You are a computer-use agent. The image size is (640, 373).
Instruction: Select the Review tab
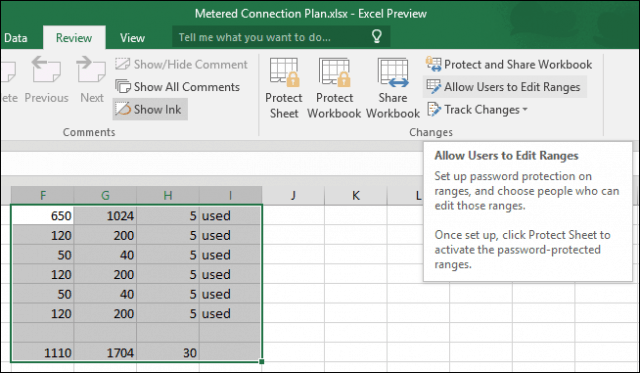(x=74, y=38)
